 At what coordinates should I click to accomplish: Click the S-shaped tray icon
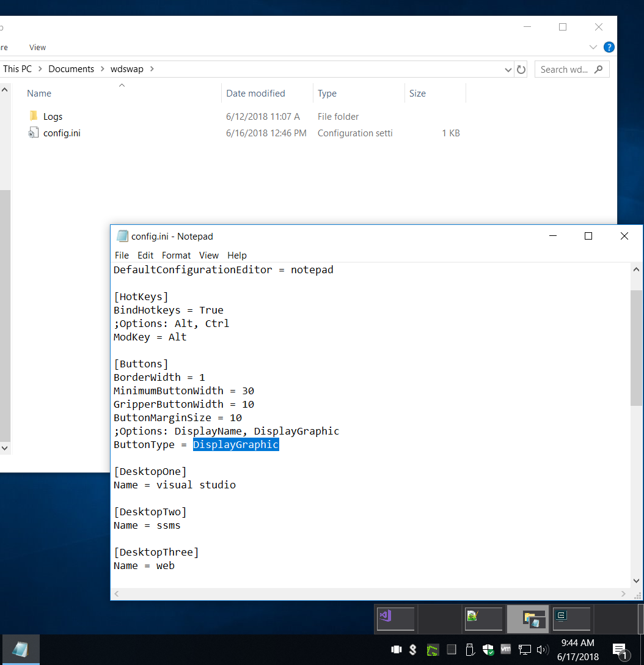(412, 649)
